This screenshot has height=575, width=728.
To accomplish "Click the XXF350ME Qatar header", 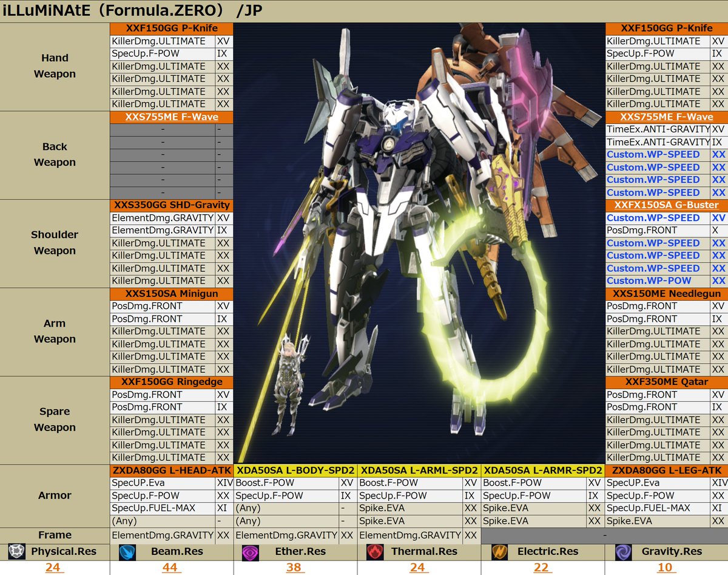I will [x=667, y=382].
